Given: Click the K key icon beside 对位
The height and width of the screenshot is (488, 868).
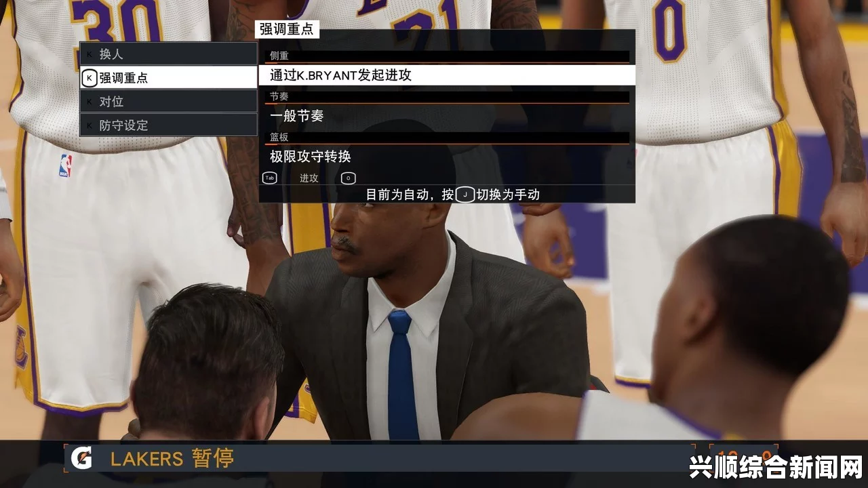Looking at the screenshot, I should pos(89,102).
